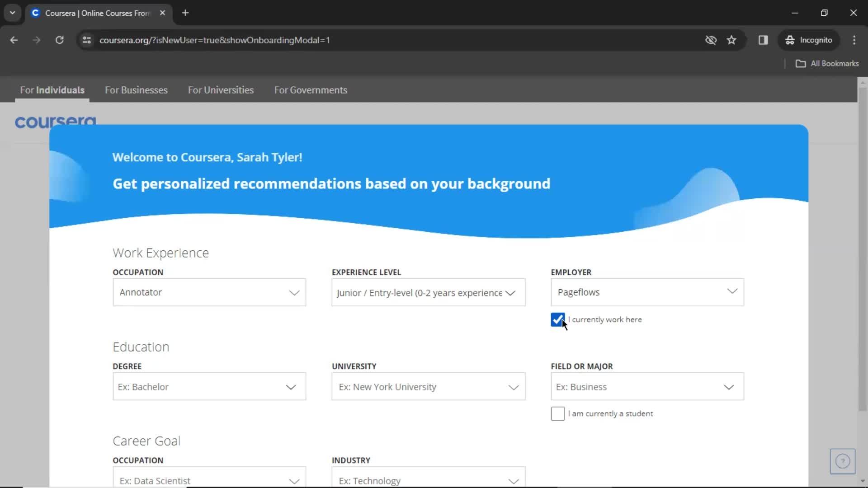Screen dimensions: 868x488
Task: Click the incognito mode icon
Action: pos(789,40)
